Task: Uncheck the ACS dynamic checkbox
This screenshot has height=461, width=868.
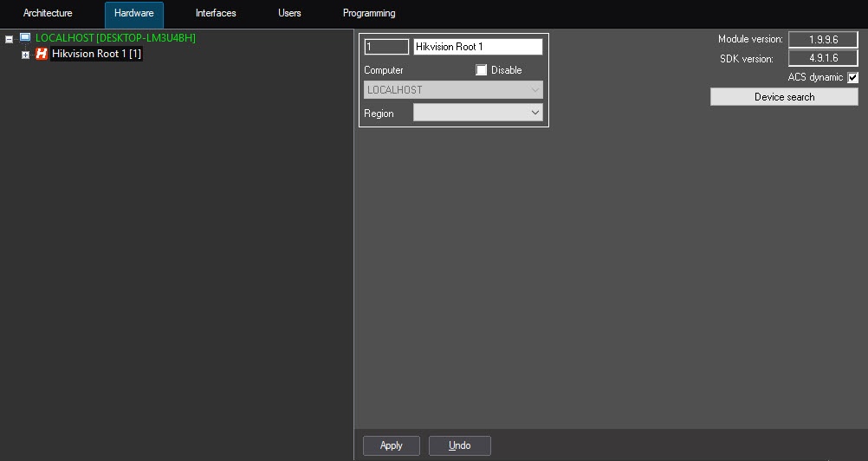Action: click(853, 77)
